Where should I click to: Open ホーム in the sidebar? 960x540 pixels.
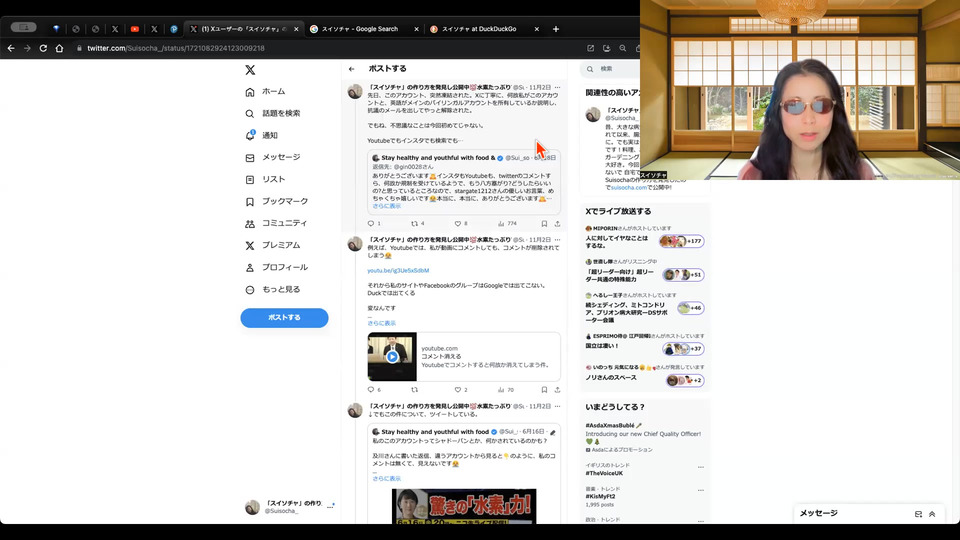coord(265,91)
